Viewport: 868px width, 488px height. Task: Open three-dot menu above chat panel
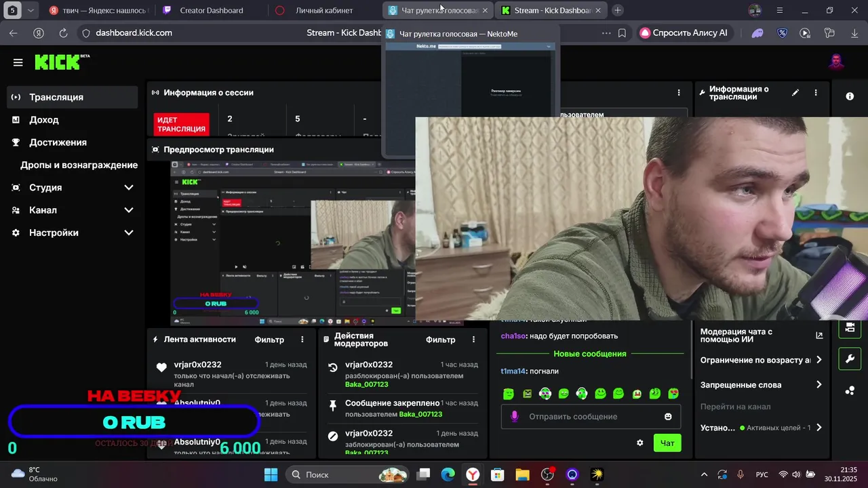pyautogui.click(x=679, y=93)
